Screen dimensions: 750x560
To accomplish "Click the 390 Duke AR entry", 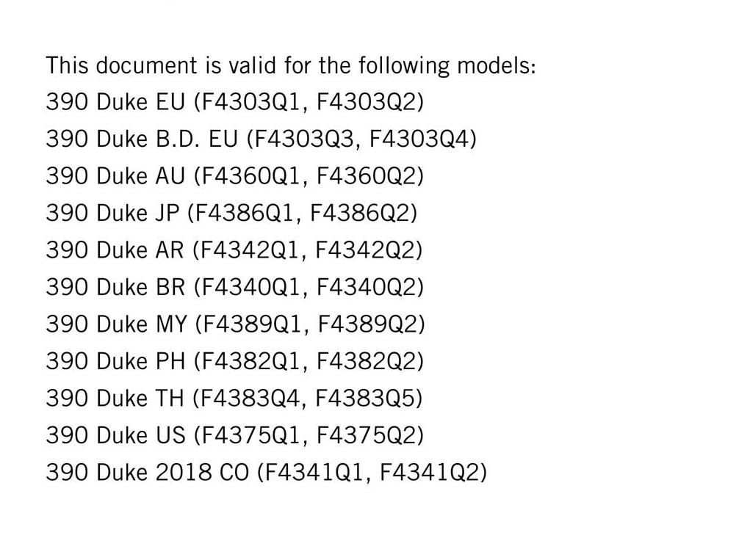I will point(234,250).
